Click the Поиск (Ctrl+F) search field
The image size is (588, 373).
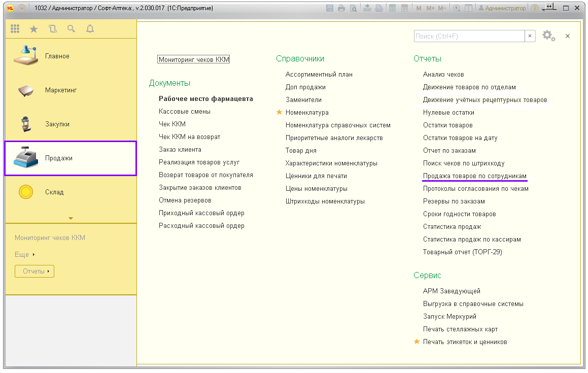point(469,37)
